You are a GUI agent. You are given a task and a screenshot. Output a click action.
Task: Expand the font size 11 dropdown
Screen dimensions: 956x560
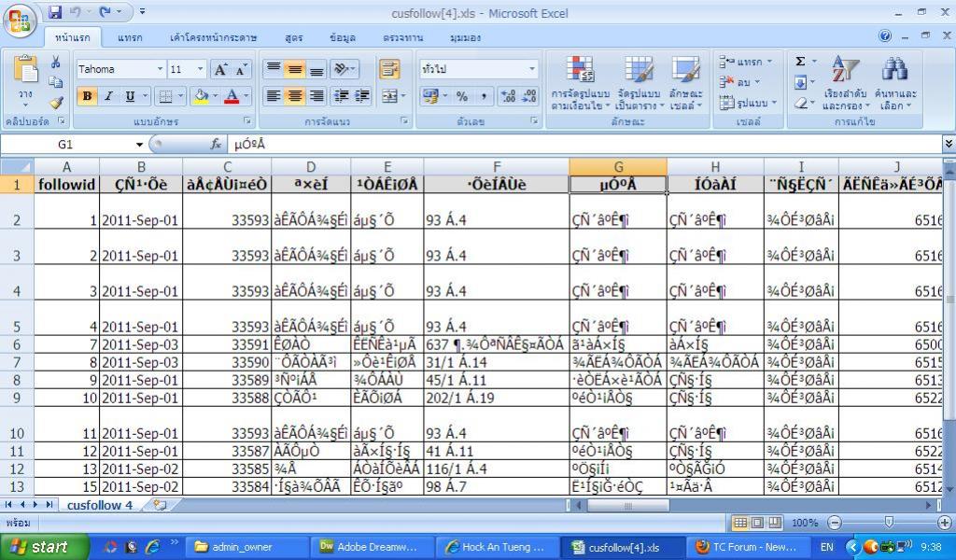click(x=200, y=69)
